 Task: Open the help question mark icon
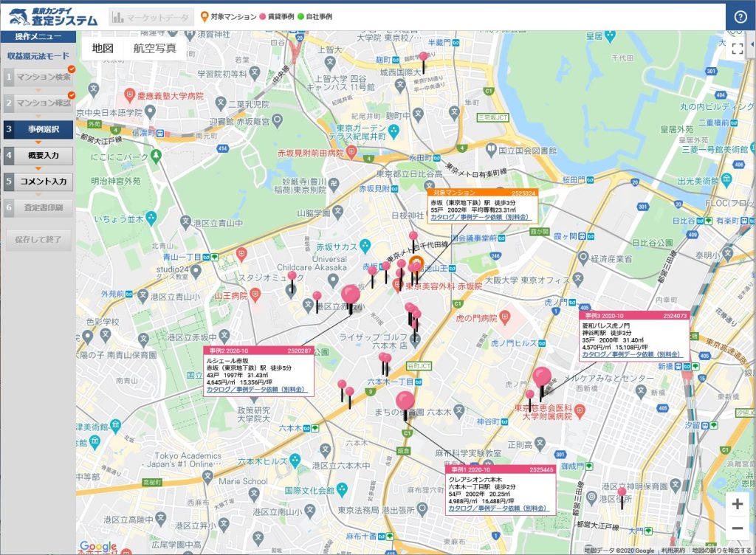click(x=740, y=17)
